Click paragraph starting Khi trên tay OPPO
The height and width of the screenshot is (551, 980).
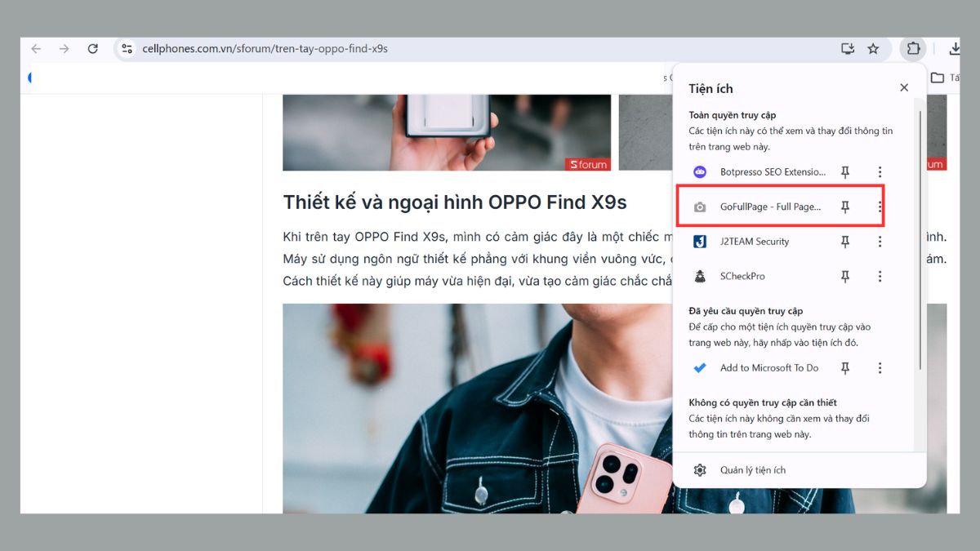pos(478,259)
